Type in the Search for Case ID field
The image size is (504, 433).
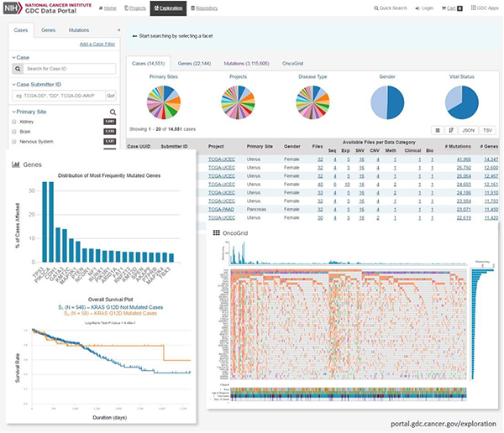click(x=67, y=68)
